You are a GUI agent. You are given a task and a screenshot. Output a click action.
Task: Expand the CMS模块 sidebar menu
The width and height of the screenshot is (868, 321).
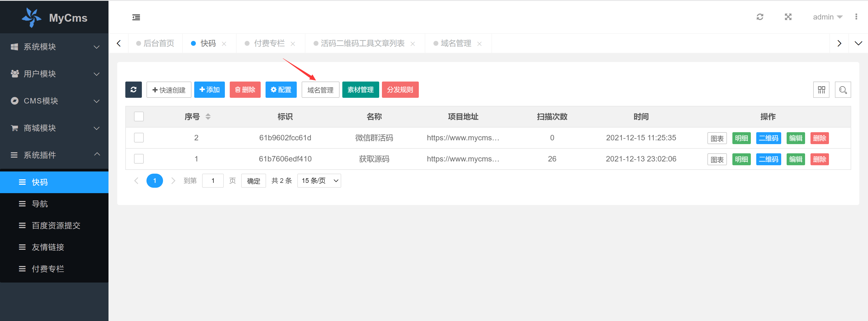[54, 101]
